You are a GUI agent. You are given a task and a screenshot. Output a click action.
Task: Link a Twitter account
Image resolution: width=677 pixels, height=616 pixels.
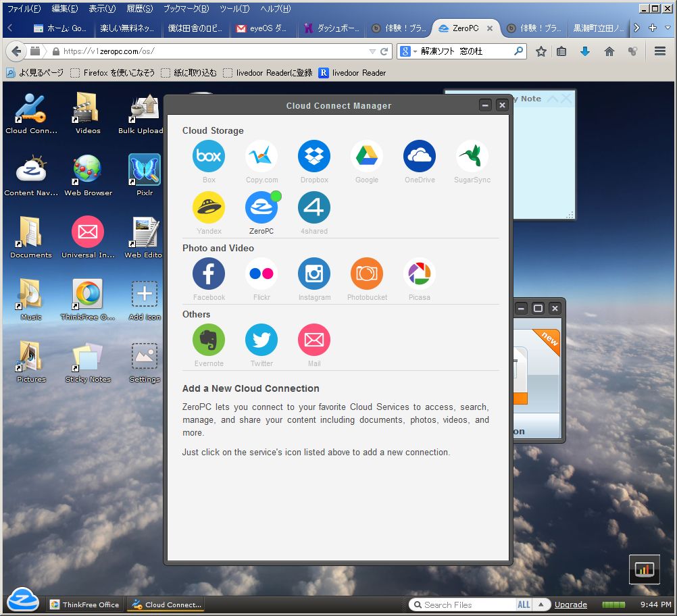(x=261, y=340)
